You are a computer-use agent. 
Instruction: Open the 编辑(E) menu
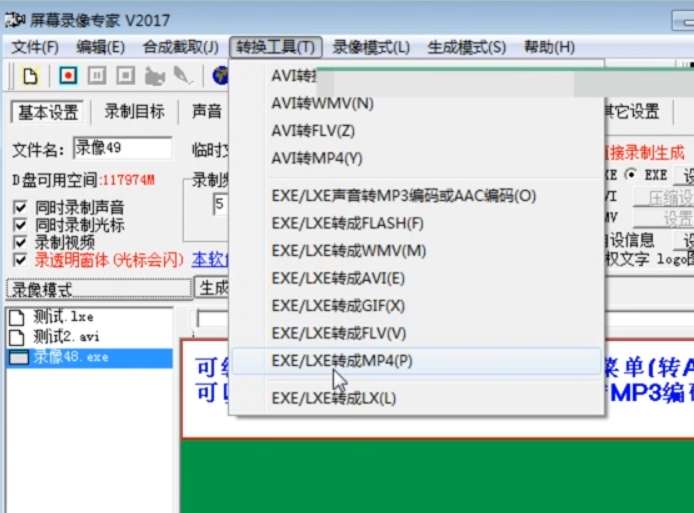(100, 47)
